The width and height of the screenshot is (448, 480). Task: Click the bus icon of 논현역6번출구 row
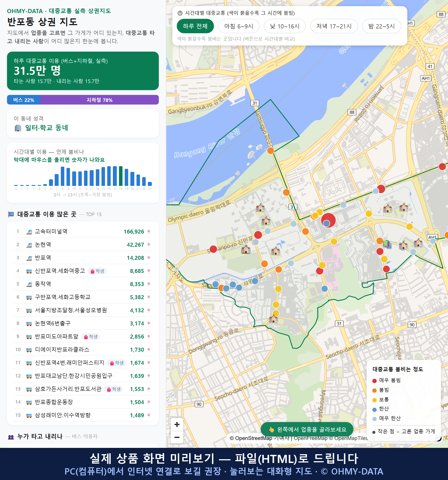click(x=29, y=324)
